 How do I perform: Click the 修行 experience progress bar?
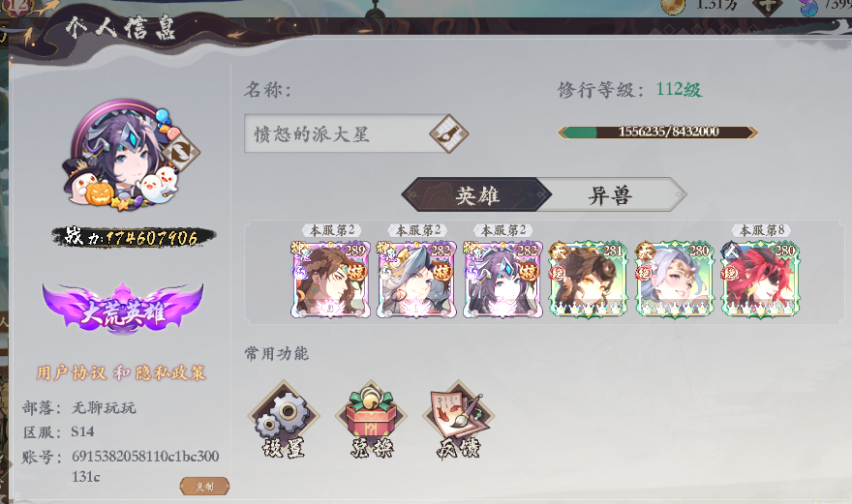tap(657, 132)
